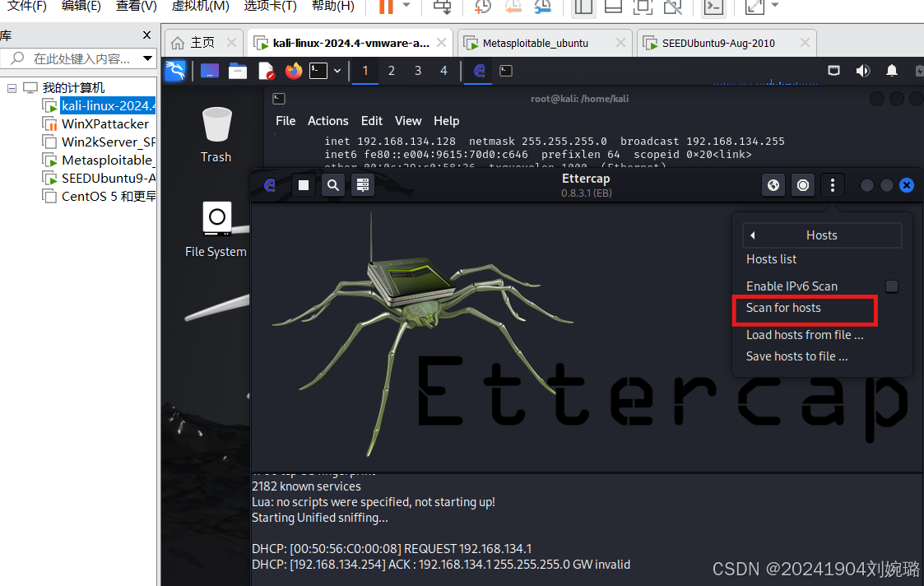Open the terminal View menu

[408, 121]
